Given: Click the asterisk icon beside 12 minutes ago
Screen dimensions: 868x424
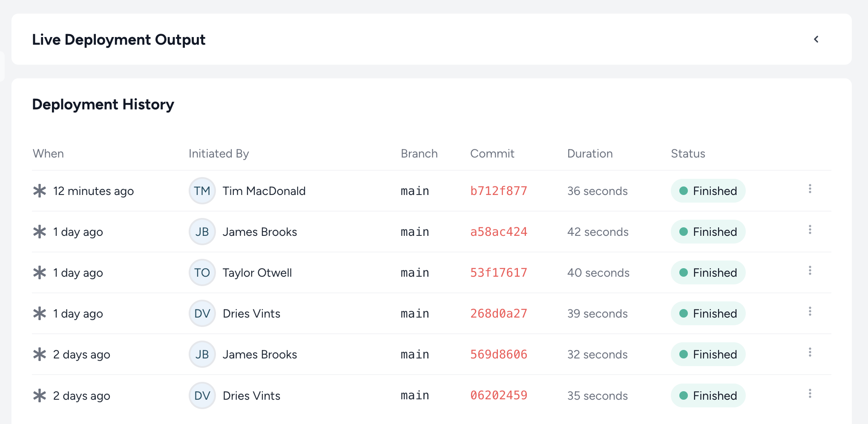Looking at the screenshot, I should pyautogui.click(x=40, y=191).
